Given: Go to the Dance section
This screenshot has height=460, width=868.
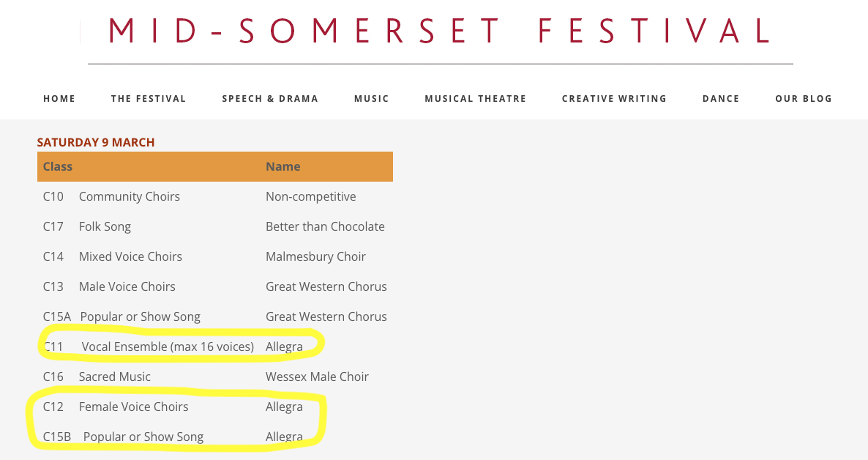Looking at the screenshot, I should (721, 99).
